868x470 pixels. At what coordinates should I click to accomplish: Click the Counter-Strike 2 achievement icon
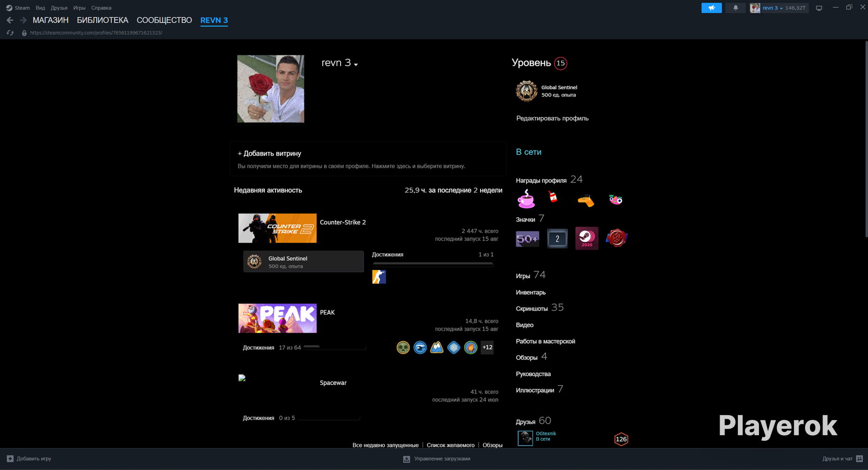pyautogui.click(x=379, y=277)
